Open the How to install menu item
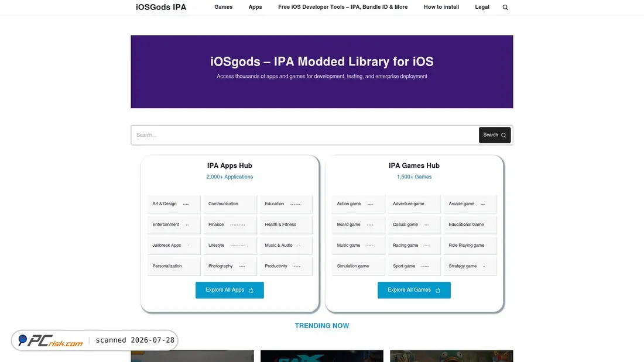644x362 pixels. click(x=441, y=7)
